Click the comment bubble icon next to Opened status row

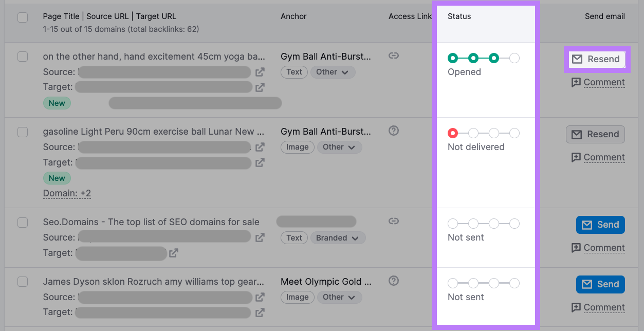pos(577,82)
